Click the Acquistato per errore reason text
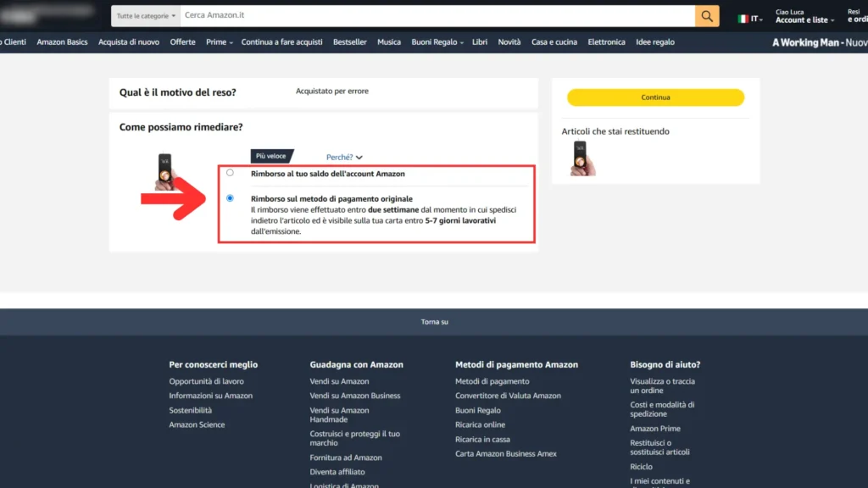 click(332, 91)
